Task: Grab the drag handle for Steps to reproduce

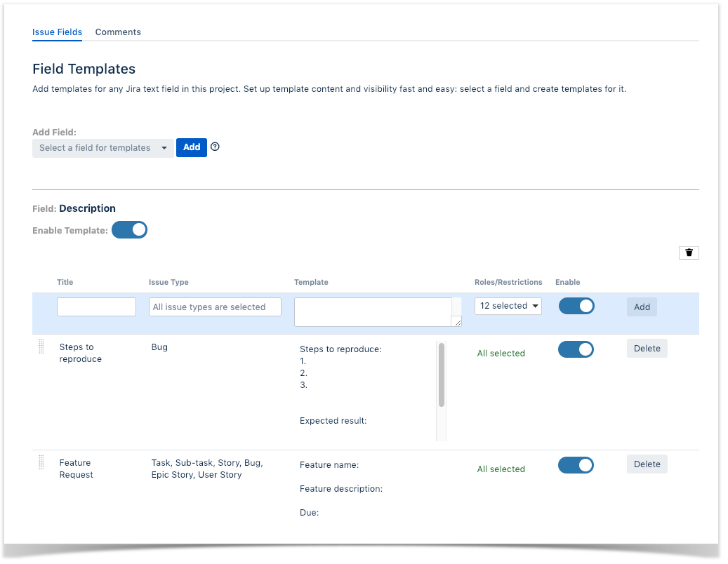Action: click(41, 347)
